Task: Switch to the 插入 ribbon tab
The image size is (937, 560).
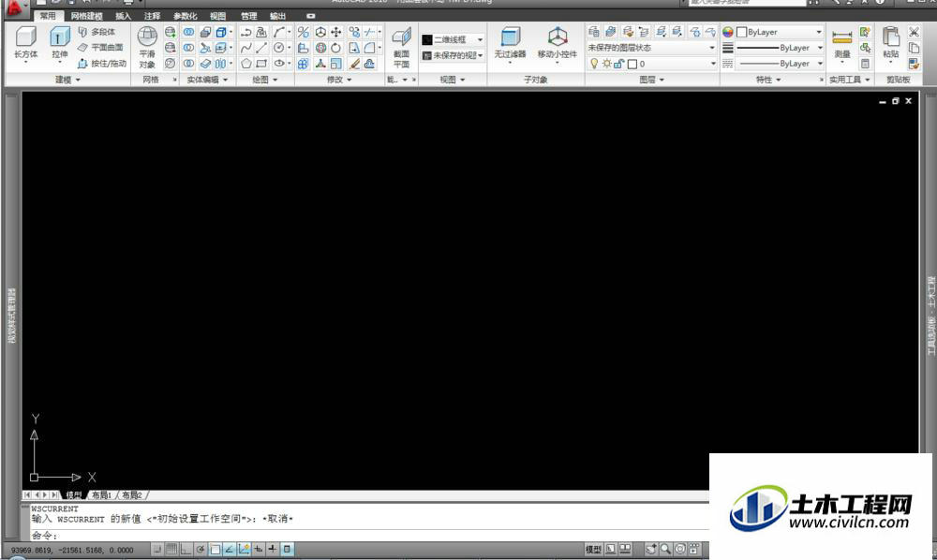Action: pos(123,16)
